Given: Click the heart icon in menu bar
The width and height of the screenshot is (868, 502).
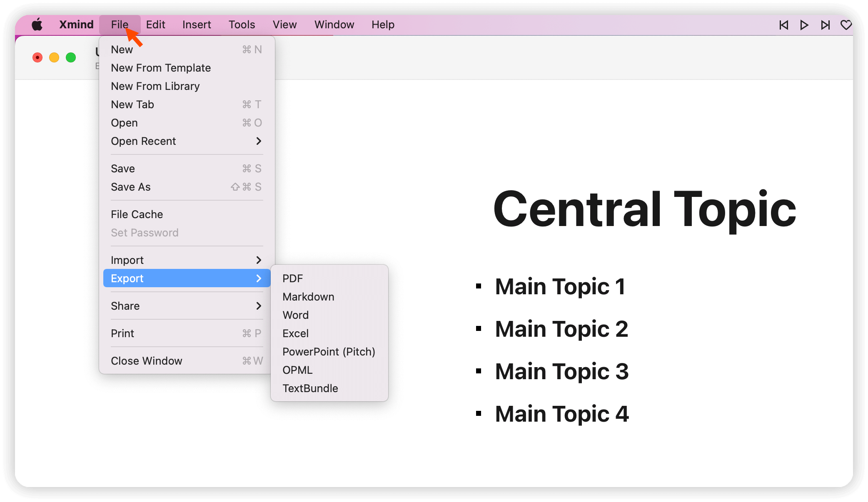Looking at the screenshot, I should tap(846, 25).
